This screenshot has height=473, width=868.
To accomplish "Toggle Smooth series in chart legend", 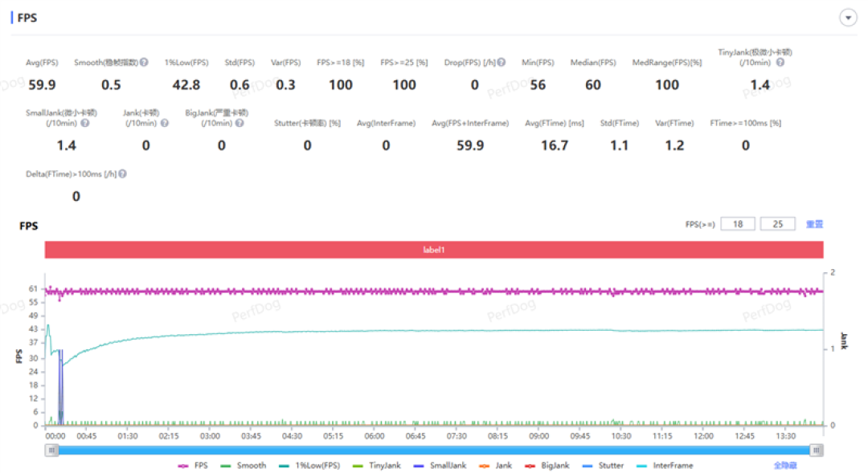I will [x=243, y=466].
